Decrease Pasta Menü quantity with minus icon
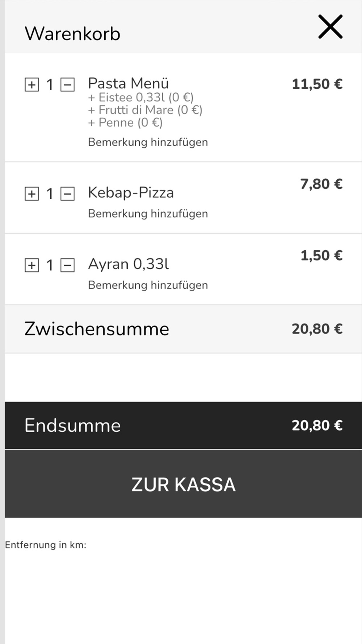The height and width of the screenshot is (644, 362). tap(67, 85)
